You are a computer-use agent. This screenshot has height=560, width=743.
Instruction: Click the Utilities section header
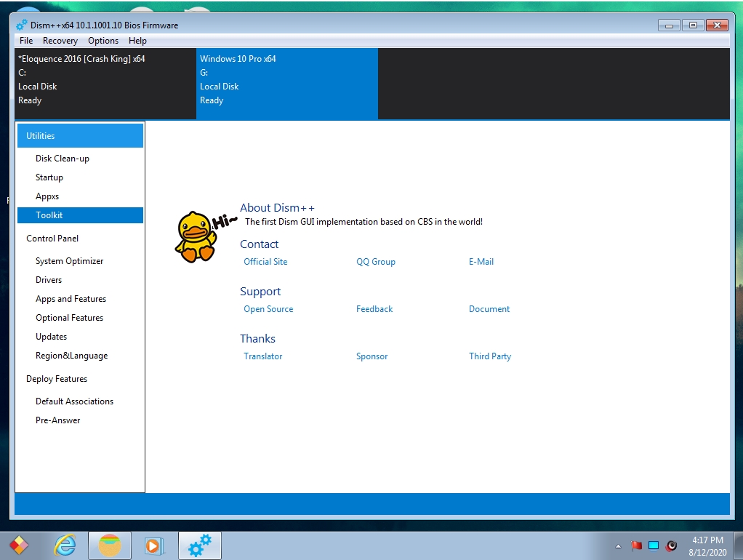tap(80, 135)
